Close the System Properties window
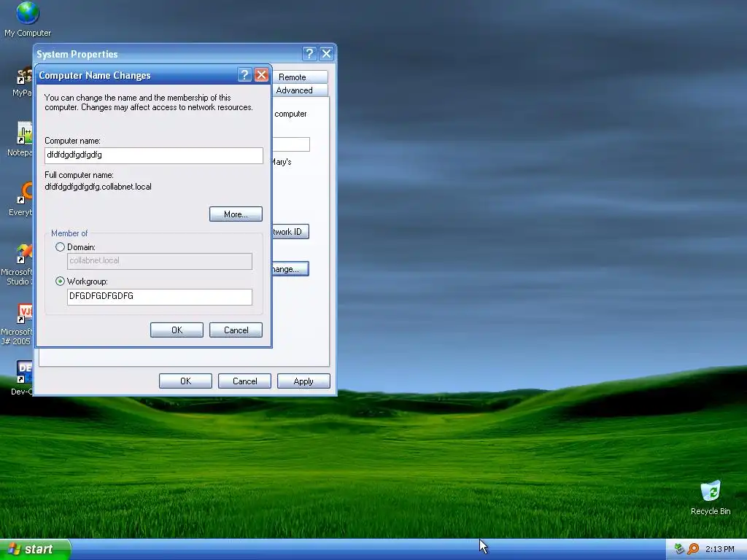 (326, 54)
